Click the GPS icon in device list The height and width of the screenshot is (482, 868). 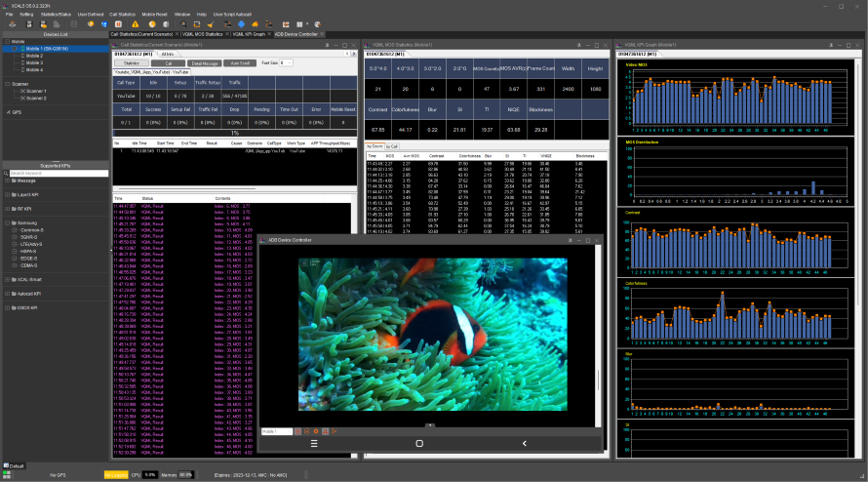(x=9, y=112)
